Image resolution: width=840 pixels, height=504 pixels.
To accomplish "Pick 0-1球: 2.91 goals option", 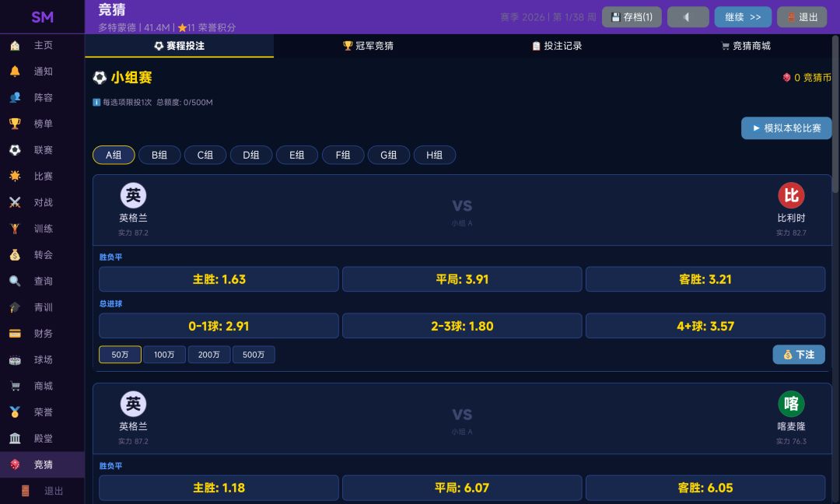I will [x=219, y=326].
